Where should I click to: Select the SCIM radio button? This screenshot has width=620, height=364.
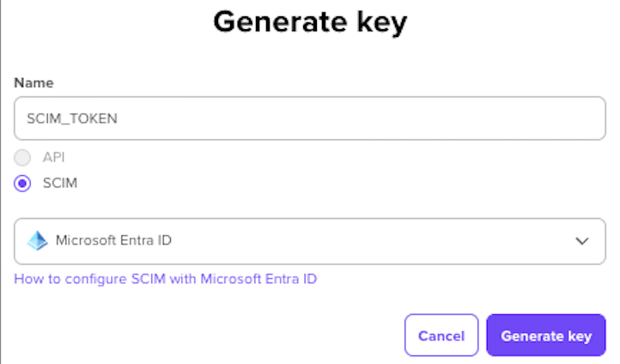point(24,183)
